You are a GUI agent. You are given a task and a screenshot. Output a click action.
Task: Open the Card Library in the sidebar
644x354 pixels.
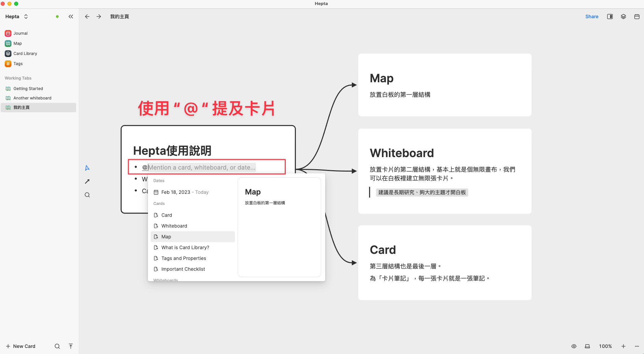25,53
